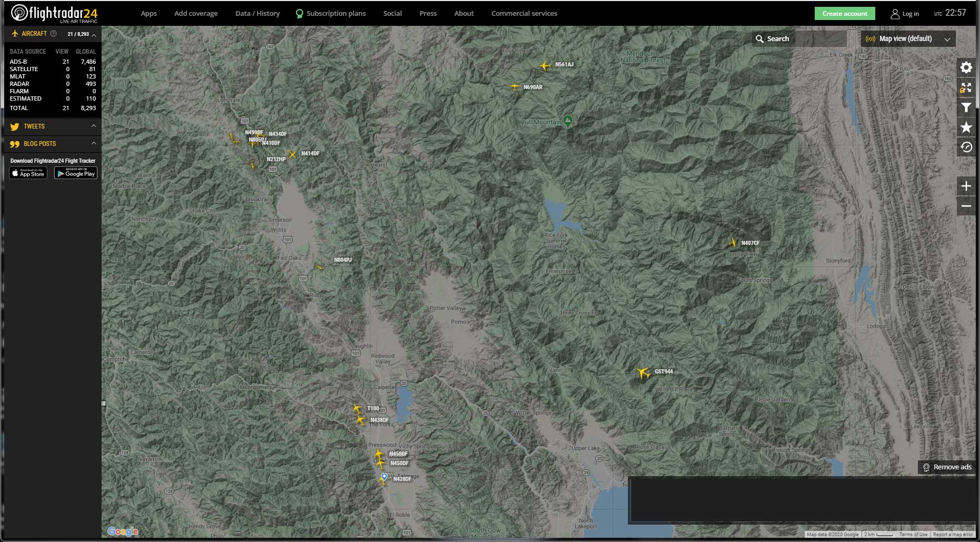The width and height of the screenshot is (980, 542).
Task: Zoom out with the minus button
Action: pos(966,206)
